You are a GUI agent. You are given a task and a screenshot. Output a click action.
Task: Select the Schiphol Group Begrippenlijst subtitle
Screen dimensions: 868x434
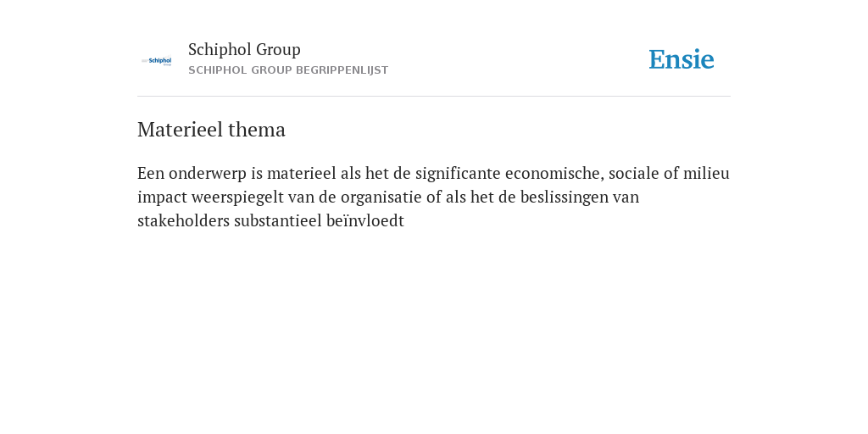[x=288, y=70]
